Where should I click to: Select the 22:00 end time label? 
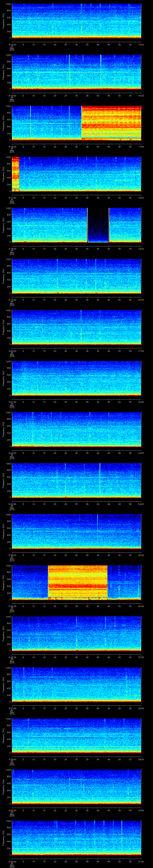click(141, 402)
